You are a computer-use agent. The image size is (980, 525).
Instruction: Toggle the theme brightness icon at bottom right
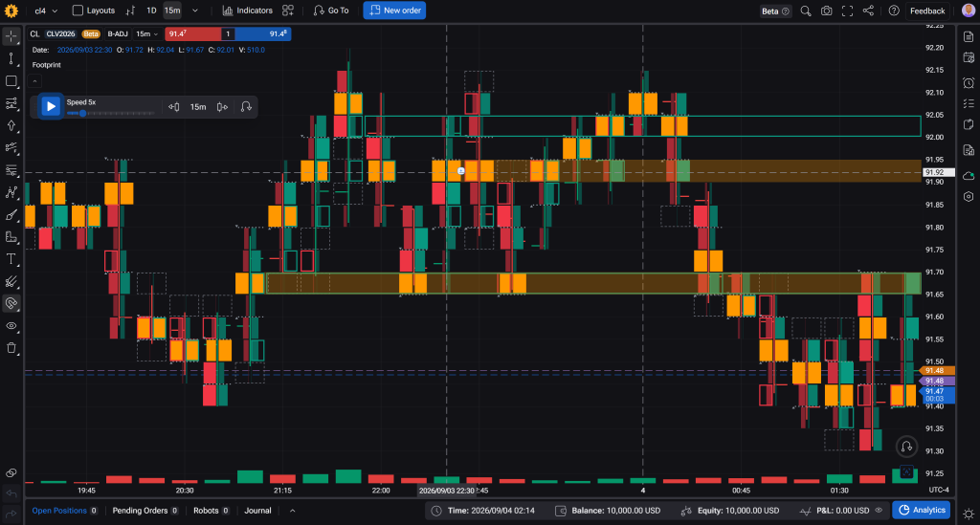(x=969, y=514)
